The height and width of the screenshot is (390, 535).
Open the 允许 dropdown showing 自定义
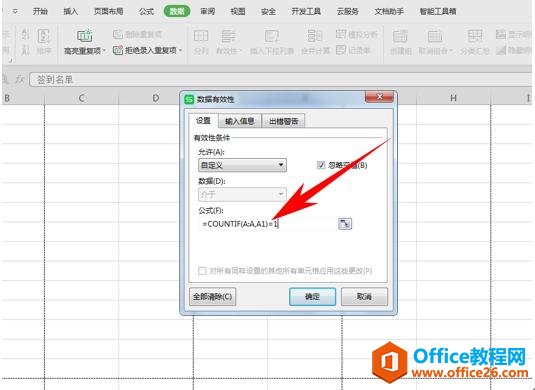point(242,165)
